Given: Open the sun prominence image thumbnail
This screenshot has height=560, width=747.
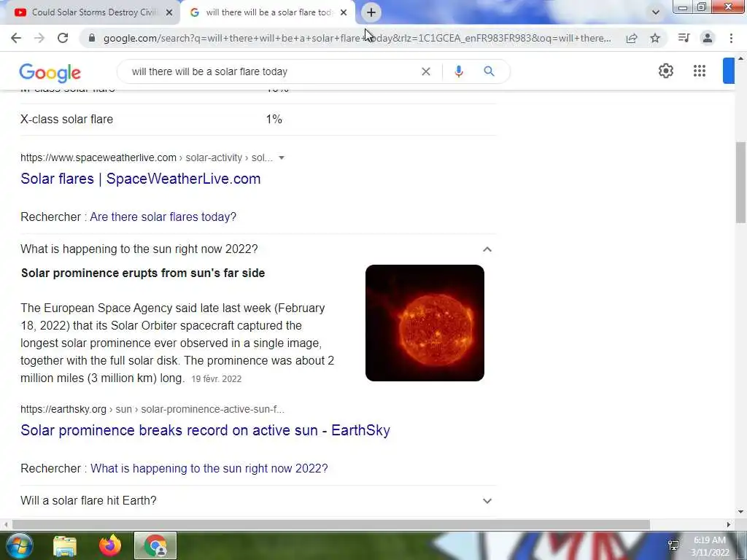Looking at the screenshot, I should click(425, 323).
